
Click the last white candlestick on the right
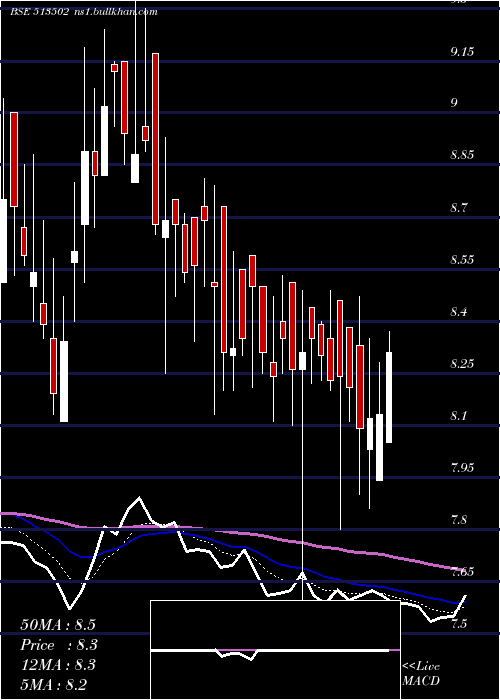pos(389,397)
